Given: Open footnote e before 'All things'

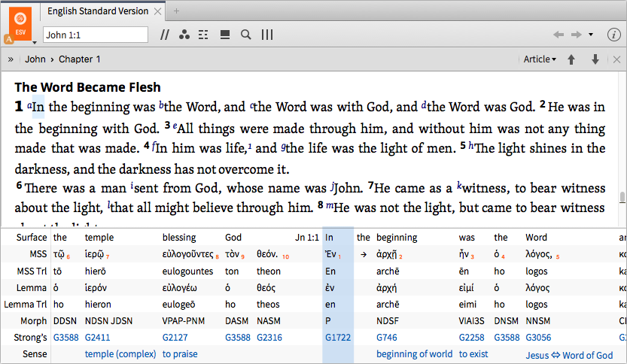Looking at the screenshot, I should pyautogui.click(x=175, y=126).
